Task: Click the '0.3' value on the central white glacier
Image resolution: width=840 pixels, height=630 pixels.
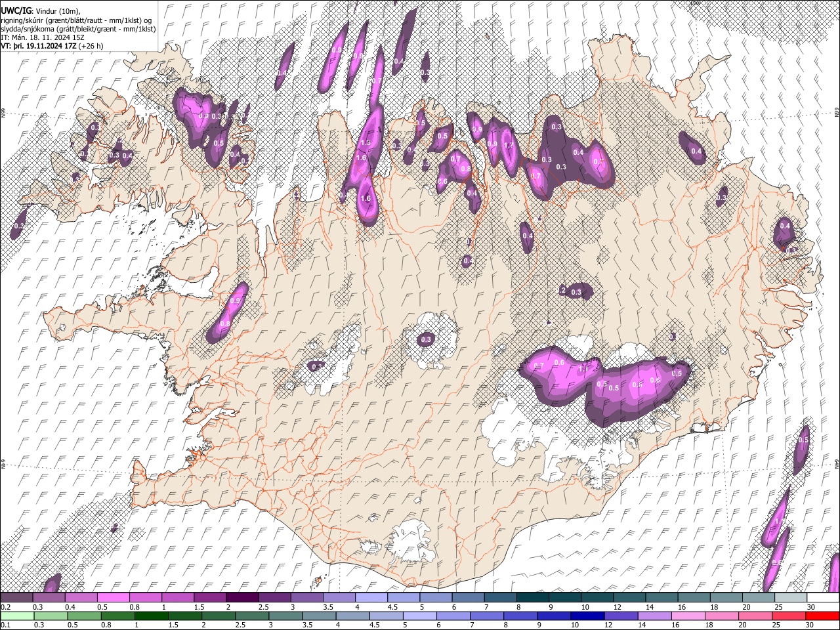Action: tap(426, 339)
